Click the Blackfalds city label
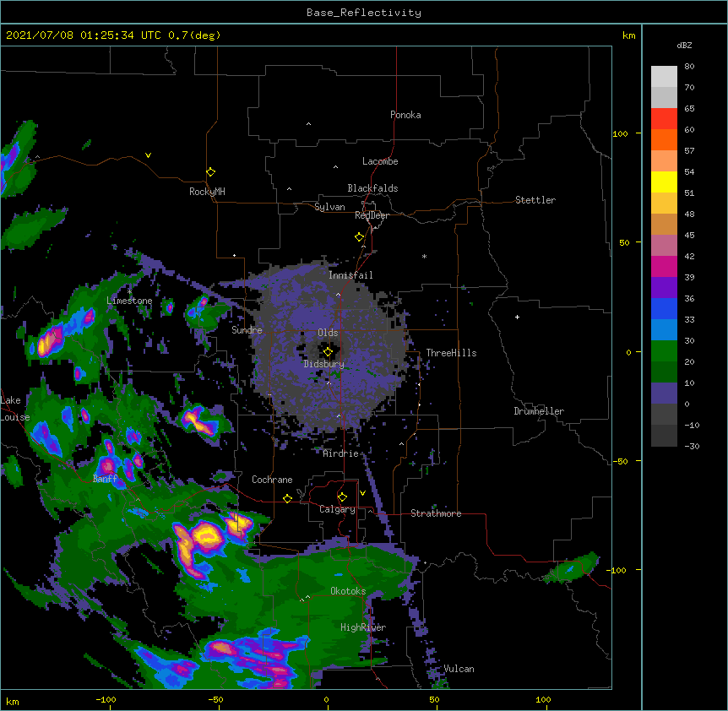 coord(372,188)
